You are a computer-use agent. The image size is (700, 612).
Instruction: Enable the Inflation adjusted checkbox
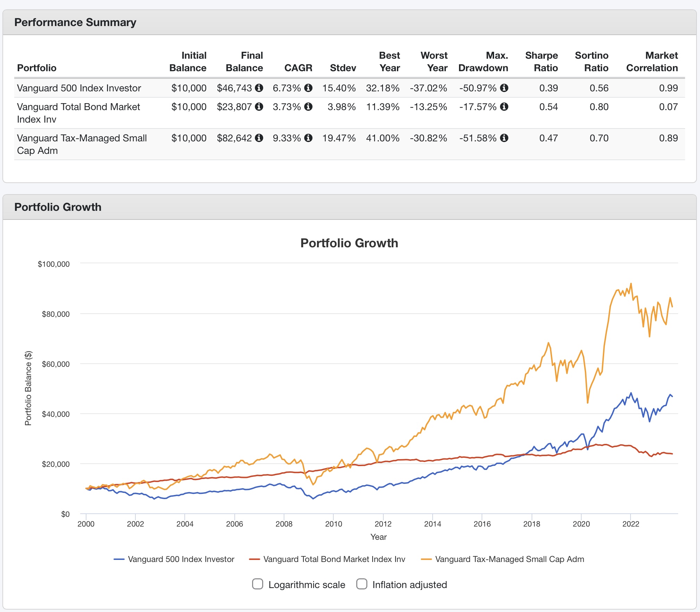(362, 584)
